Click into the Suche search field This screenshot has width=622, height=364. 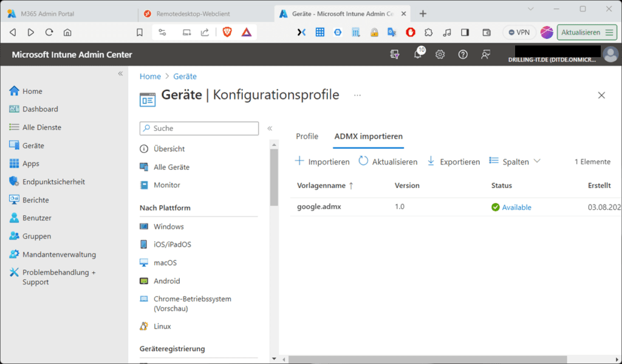pyautogui.click(x=199, y=129)
